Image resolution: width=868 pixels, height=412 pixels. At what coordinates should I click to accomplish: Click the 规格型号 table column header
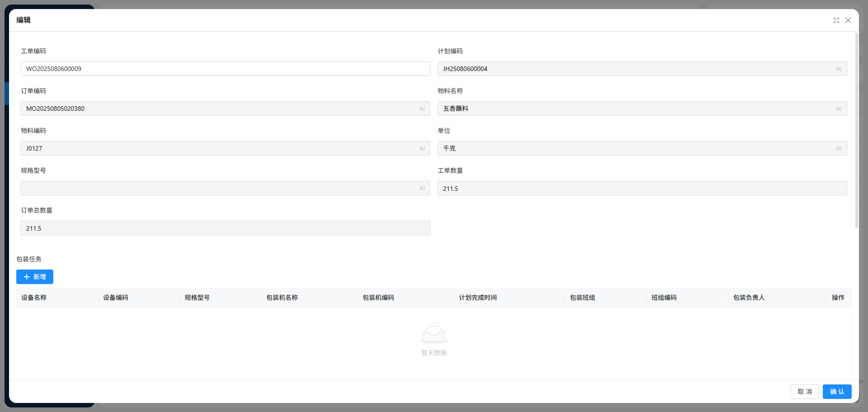pyautogui.click(x=220, y=298)
